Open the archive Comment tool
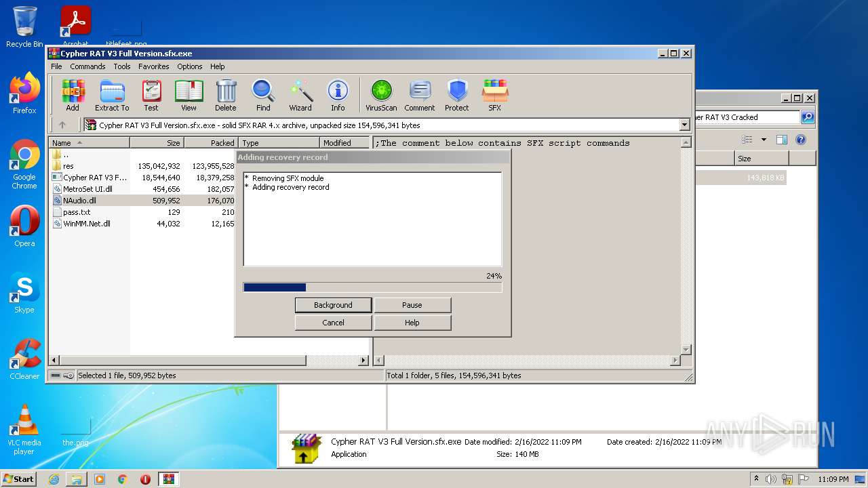Viewport: 868px width, 488px height. point(420,95)
